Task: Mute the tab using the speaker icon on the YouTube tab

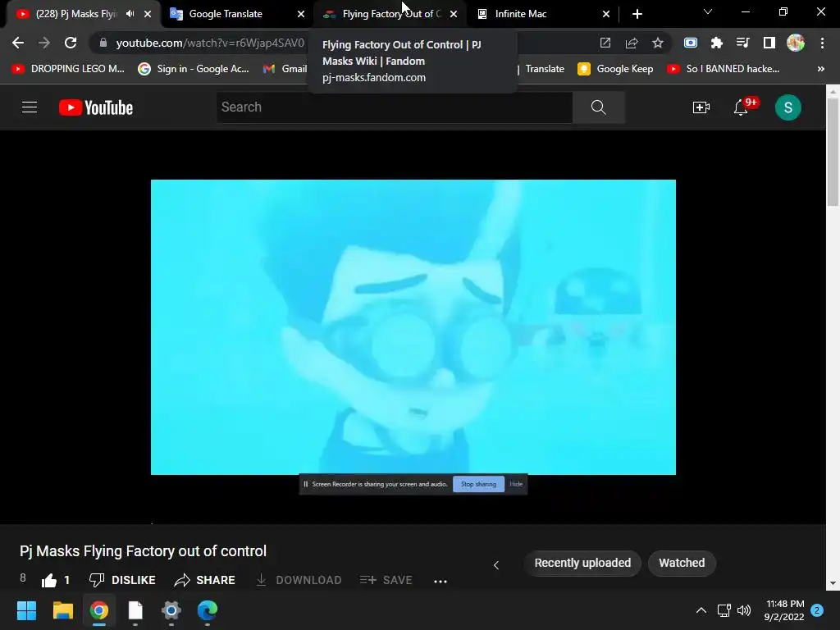Action: 130,14
